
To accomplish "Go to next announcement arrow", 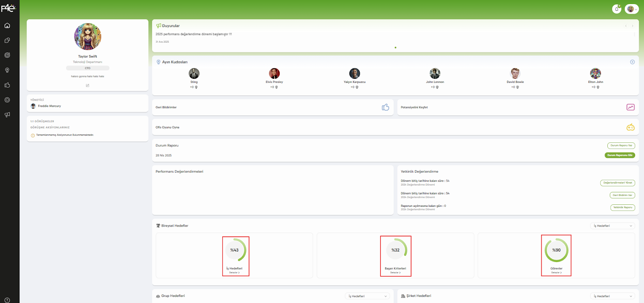I will tap(632, 26).
